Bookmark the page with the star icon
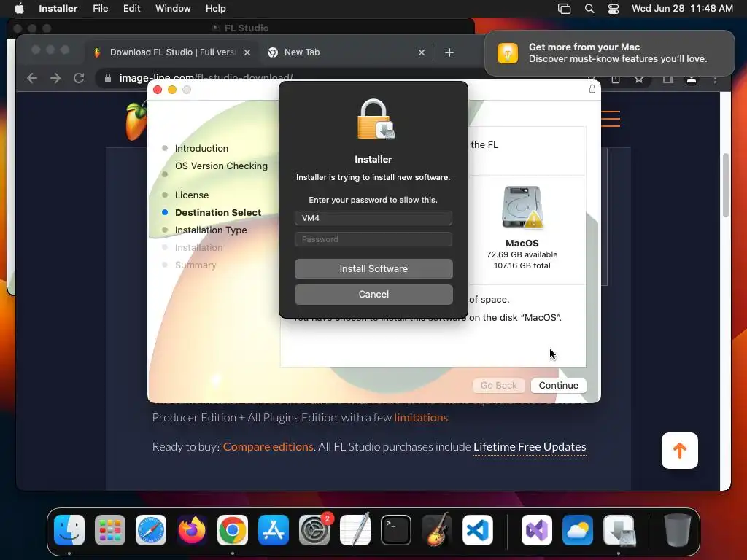 click(x=639, y=79)
